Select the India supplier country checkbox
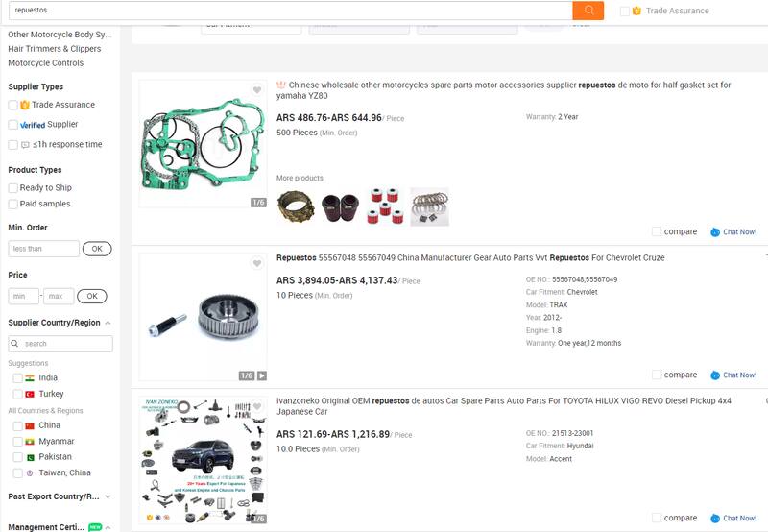768x532 pixels. (17, 378)
